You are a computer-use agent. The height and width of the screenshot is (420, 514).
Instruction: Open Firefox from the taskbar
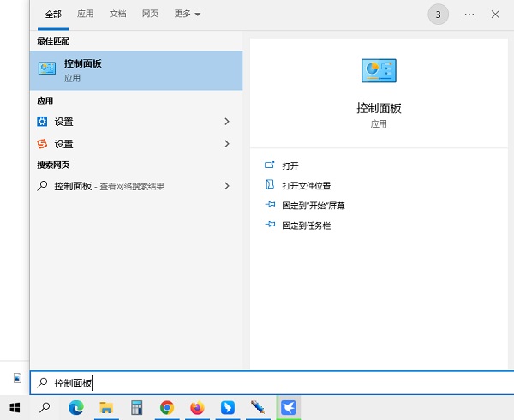click(198, 407)
